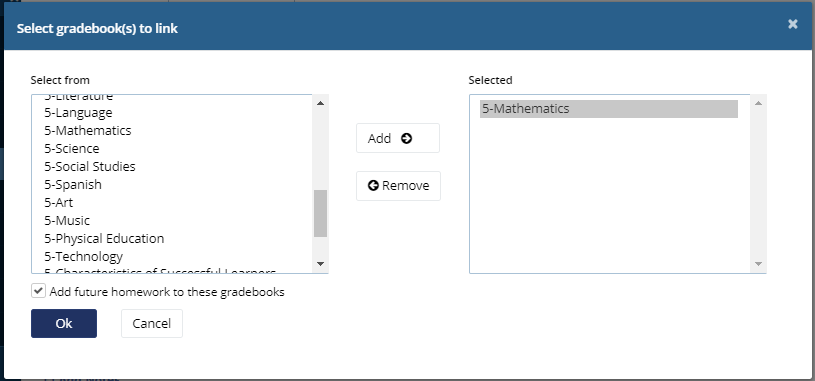Select 5-Mathematics in the Selected list
The image size is (815, 381).
click(x=609, y=109)
